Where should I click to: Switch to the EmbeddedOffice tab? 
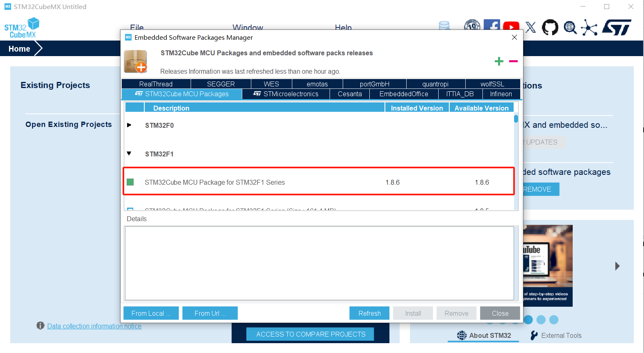[404, 94]
